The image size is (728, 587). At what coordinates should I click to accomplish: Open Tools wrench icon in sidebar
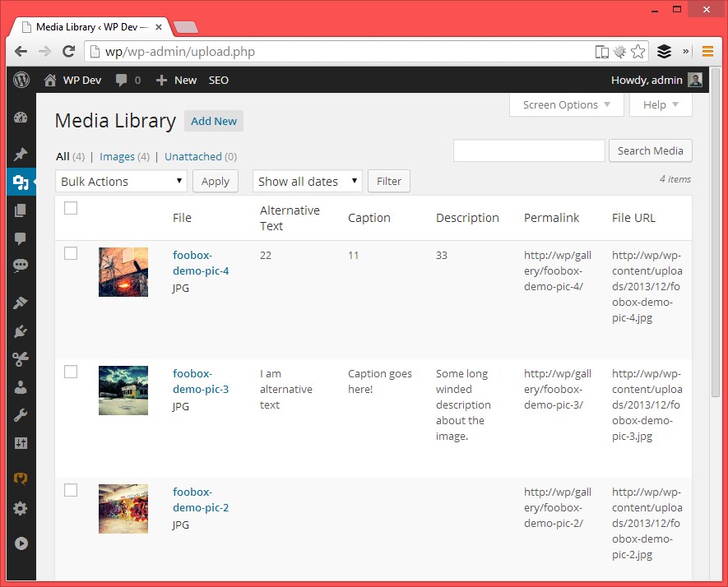click(x=21, y=415)
